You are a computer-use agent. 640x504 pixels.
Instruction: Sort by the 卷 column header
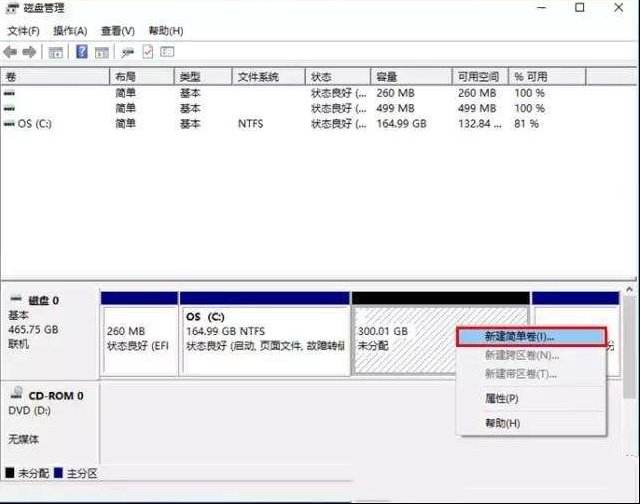(x=55, y=77)
